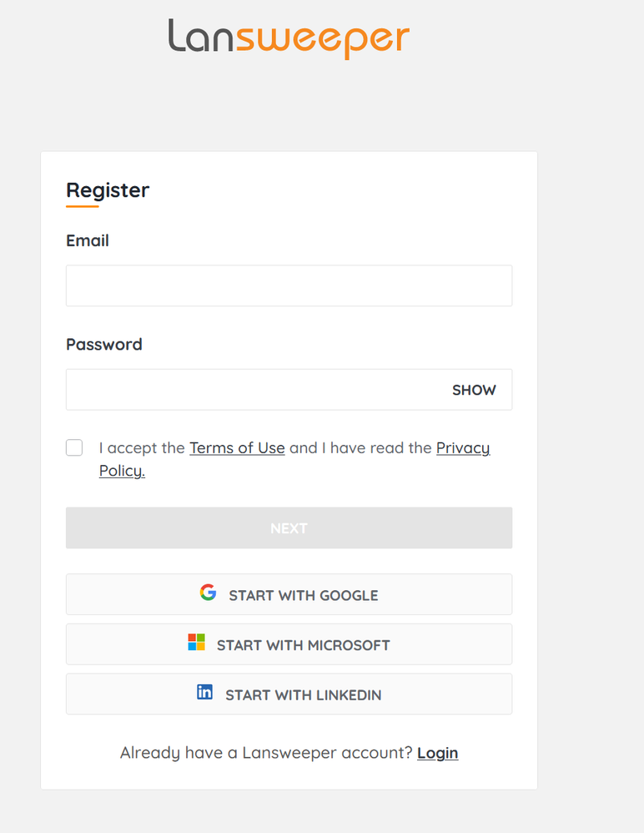
Task: Click the Email field label
Action: pos(88,240)
